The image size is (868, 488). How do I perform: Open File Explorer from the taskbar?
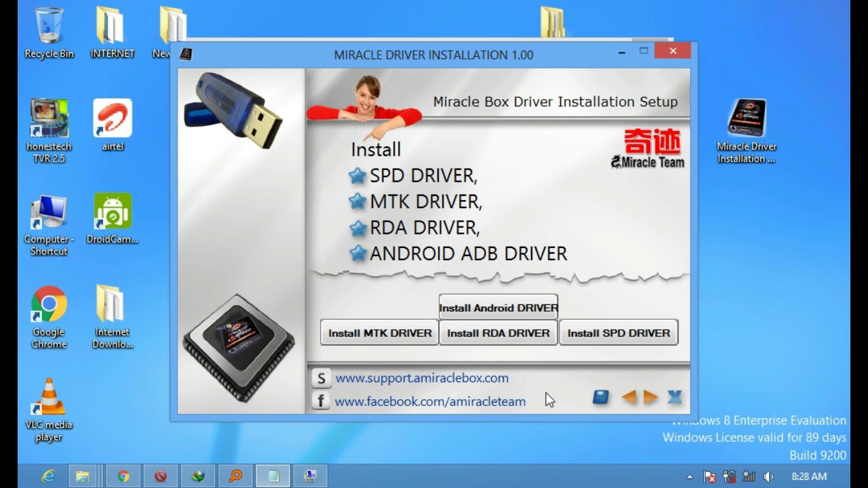tap(83, 476)
